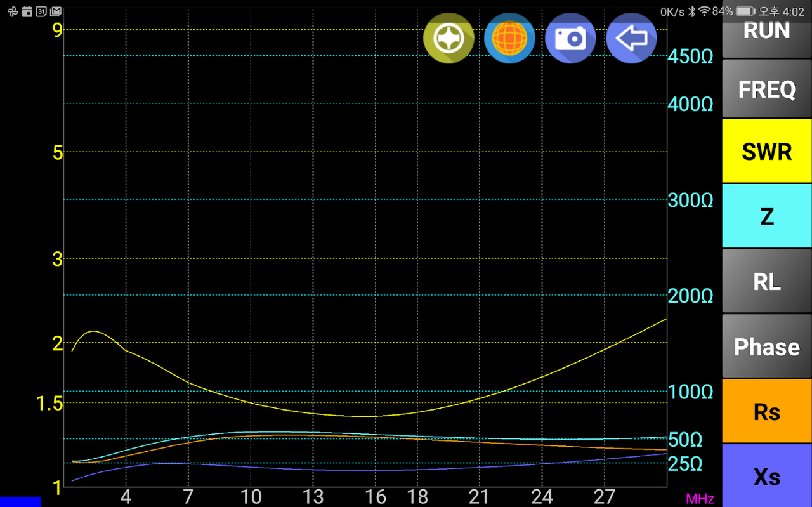
Task: Tap the 400Ω impedance scale label
Action: pos(690,104)
